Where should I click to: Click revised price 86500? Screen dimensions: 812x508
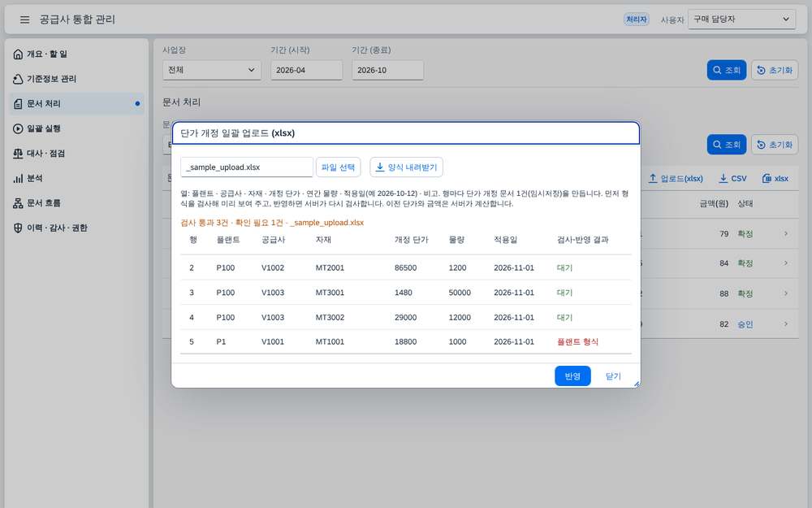(x=405, y=267)
